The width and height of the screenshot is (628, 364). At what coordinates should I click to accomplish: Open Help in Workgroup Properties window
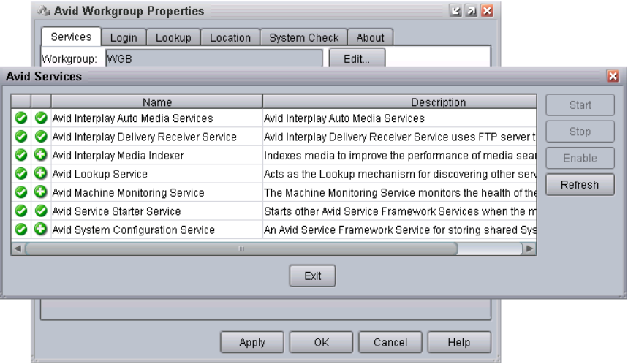(459, 342)
